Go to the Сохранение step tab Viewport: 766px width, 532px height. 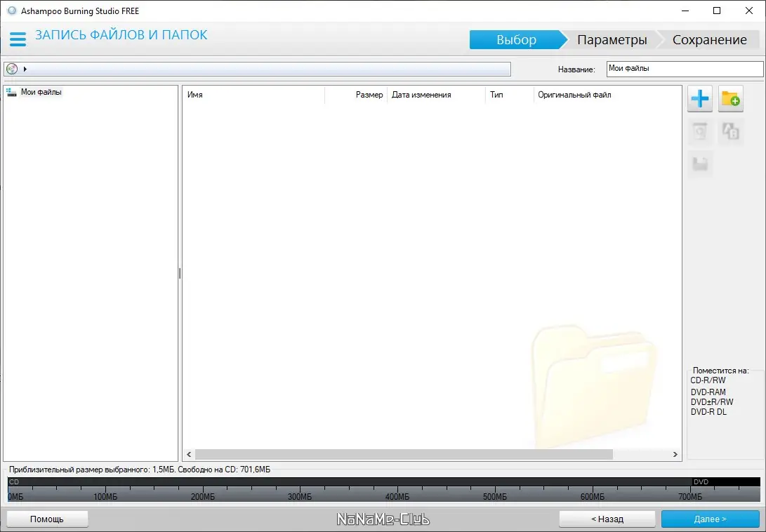(x=709, y=39)
